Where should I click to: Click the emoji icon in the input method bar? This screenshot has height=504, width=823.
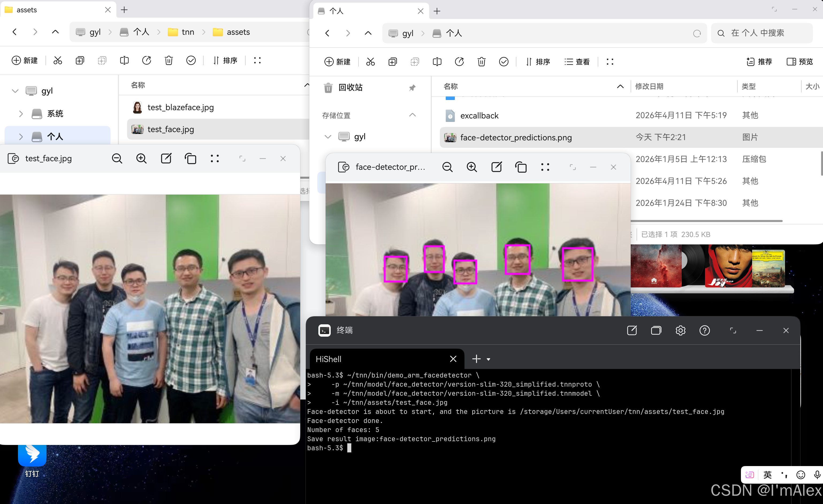point(800,475)
